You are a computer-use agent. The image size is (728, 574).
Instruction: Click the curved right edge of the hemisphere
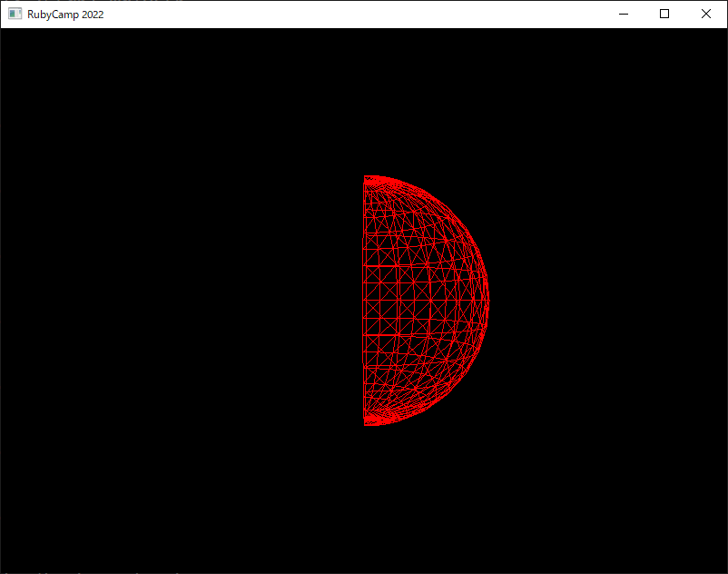tap(488, 301)
